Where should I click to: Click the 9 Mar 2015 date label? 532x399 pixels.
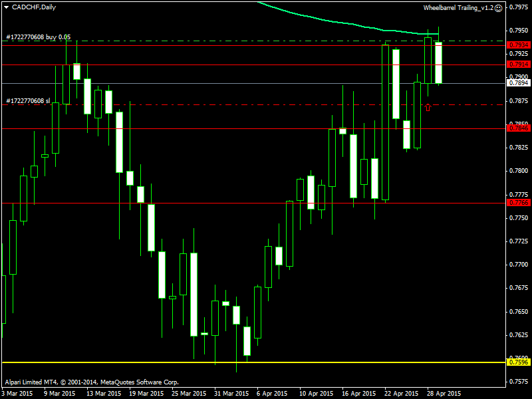pos(59,394)
